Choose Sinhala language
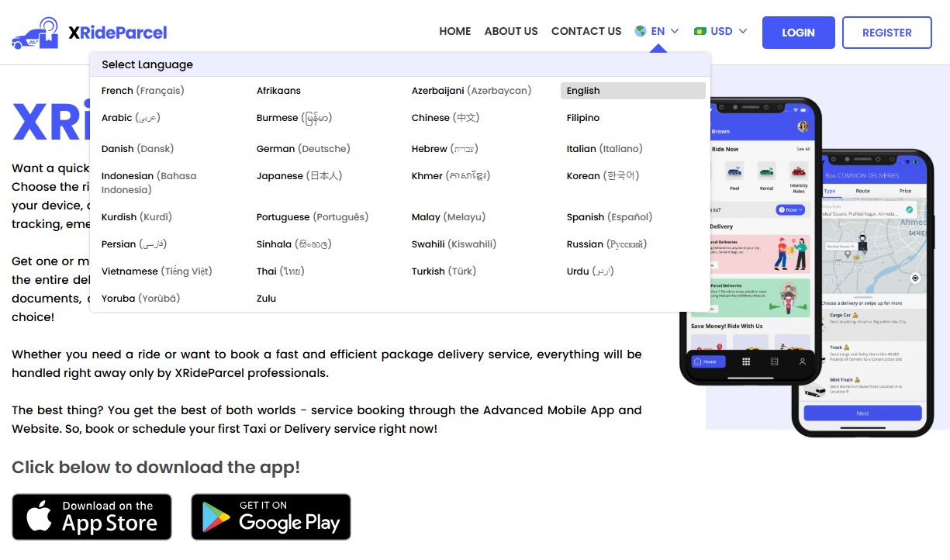Screen dimensions: 950x560 (x=294, y=244)
